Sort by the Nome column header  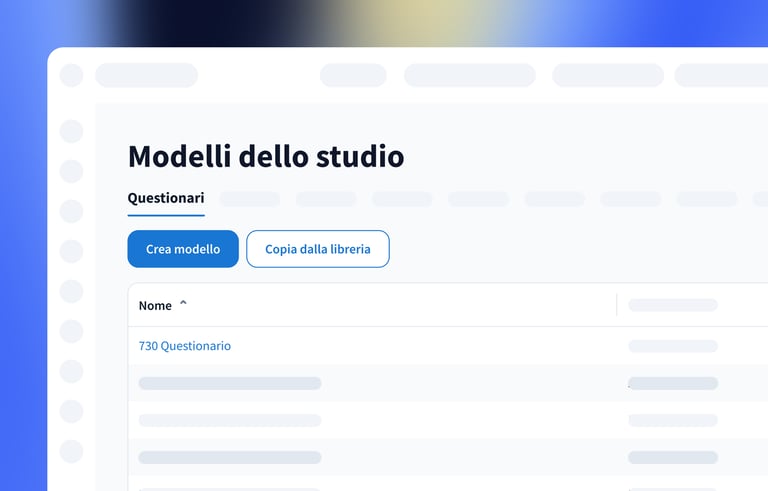(x=155, y=305)
